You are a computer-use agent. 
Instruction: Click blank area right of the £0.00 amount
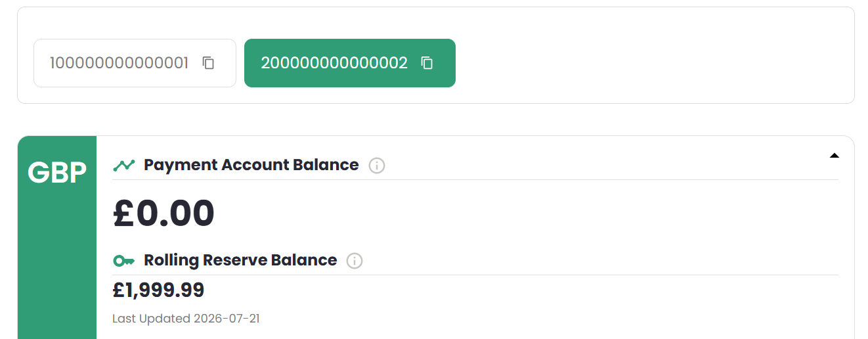(525, 214)
